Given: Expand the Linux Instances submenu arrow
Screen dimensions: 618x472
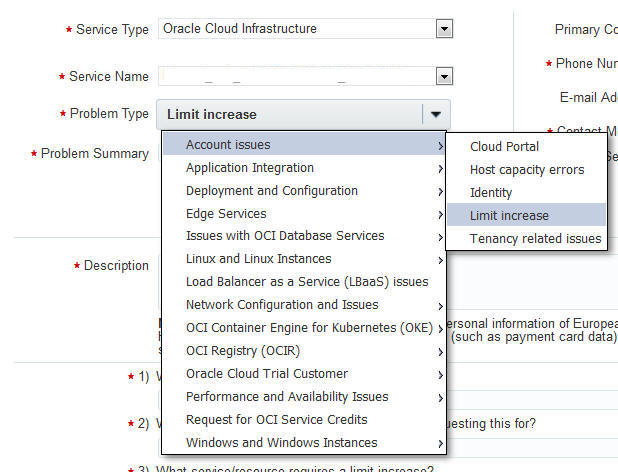Looking at the screenshot, I should [441, 260].
